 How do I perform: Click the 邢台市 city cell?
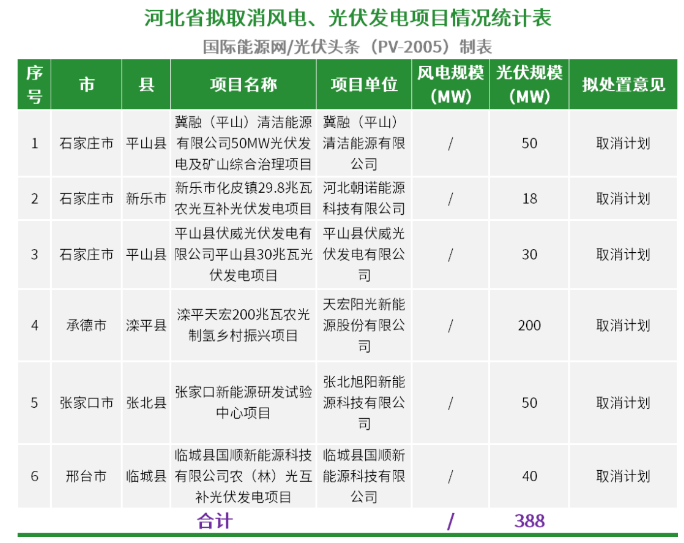click(86, 476)
